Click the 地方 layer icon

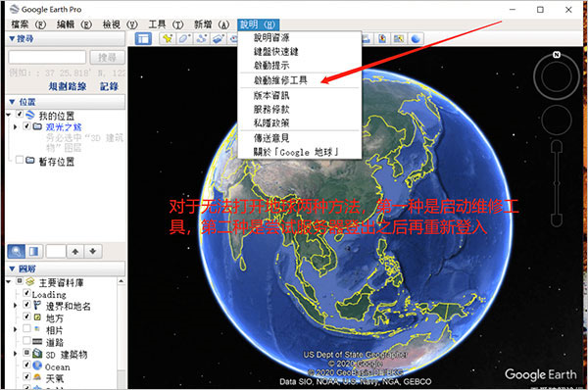37,317
